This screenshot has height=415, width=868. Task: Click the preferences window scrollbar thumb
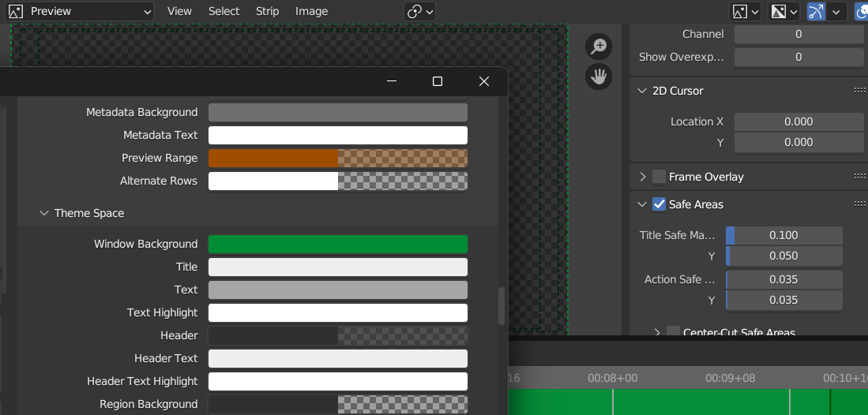point(502,305)
